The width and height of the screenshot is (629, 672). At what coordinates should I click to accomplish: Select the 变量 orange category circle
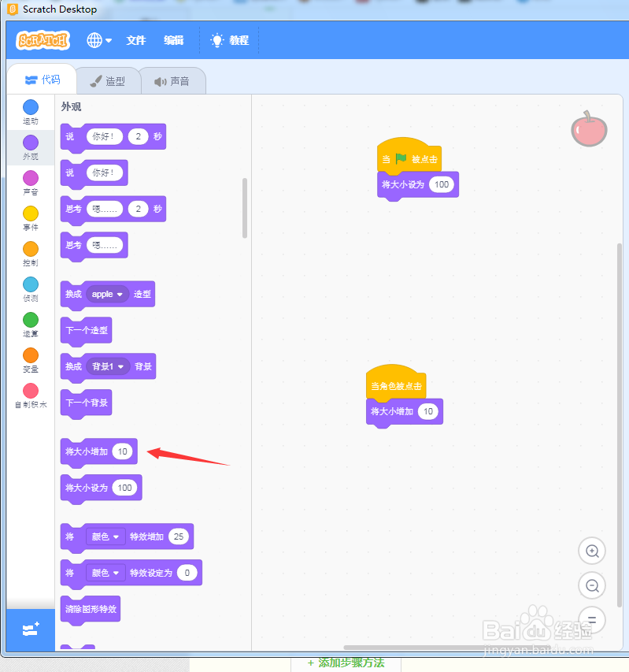(31, 355)
